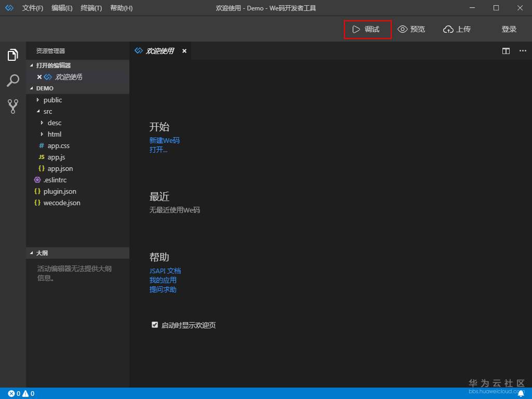532x399 pixels.
Task: Click the 打开... link
Action: coord(158,150)
